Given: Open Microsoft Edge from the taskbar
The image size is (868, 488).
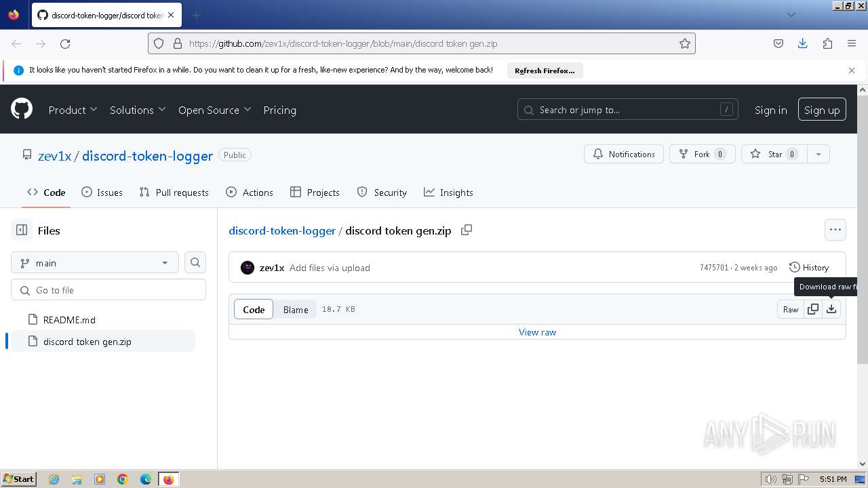Looking at the screenshot, I should [145, 479].
